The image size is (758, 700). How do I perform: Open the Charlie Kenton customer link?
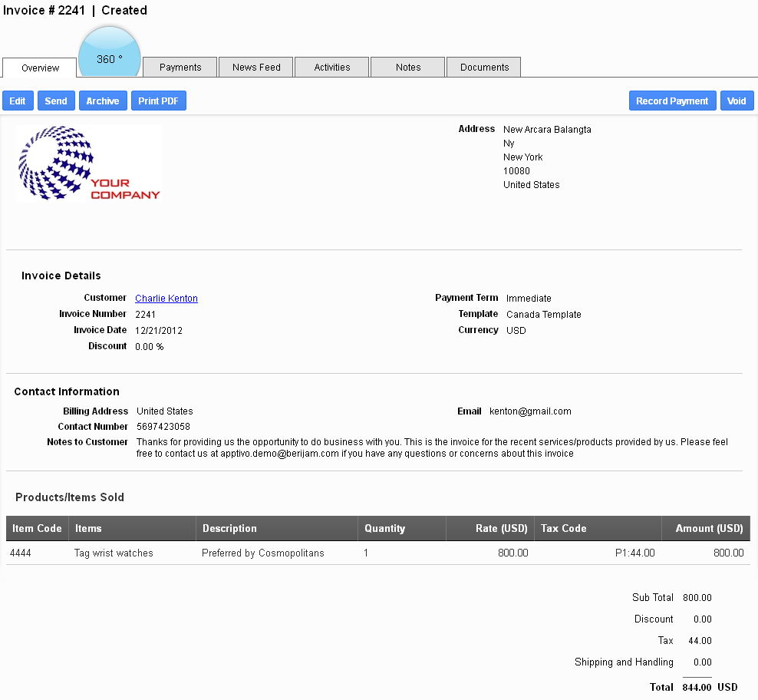pos(166,298)
